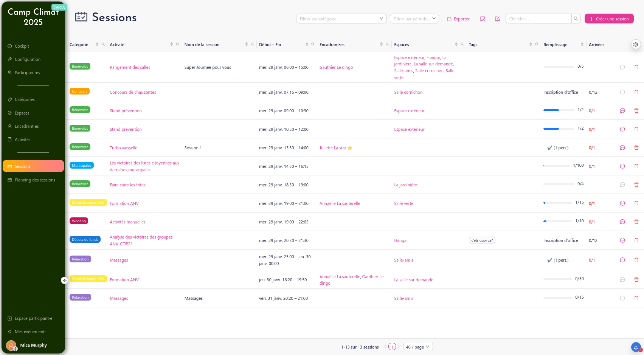
Task: Click the Stand prévention 09:00 fill progress bar
Action: (x=559, y=110)
